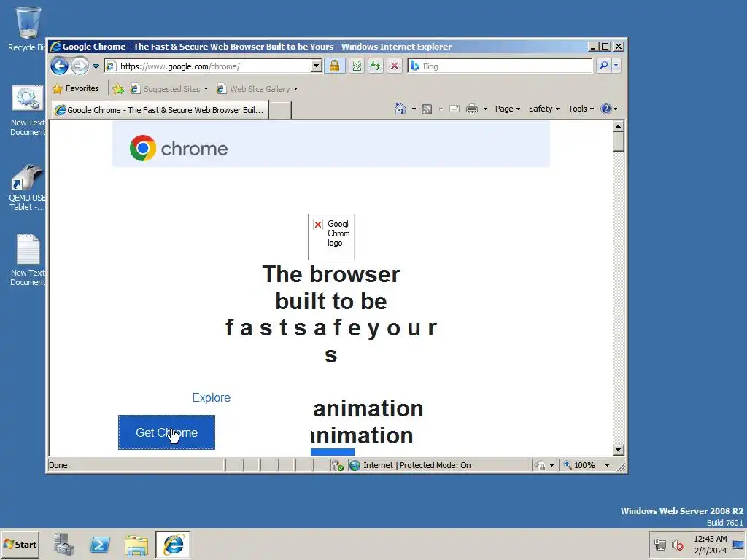Click the Back navigation arrow
Image resolution: width=747 pixels, height=560 pixels.
click(x=60, y=66)
